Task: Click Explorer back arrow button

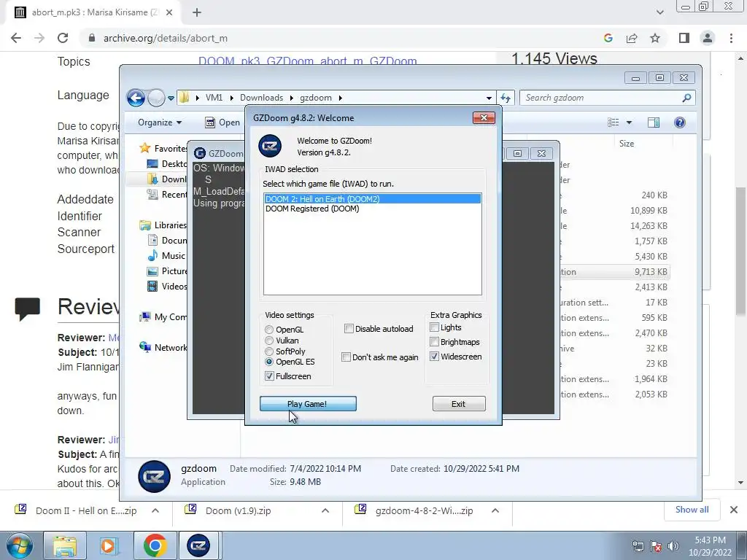Action: point(136,98)
